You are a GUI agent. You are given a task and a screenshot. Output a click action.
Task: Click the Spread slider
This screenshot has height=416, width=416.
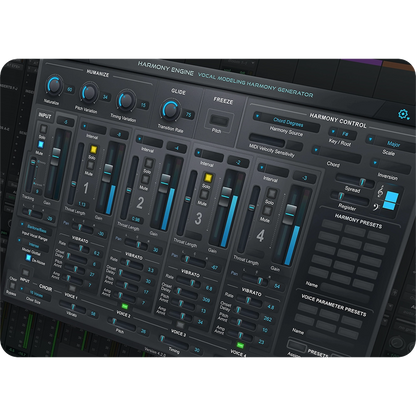pyautogui.click(x=355, y=180)
